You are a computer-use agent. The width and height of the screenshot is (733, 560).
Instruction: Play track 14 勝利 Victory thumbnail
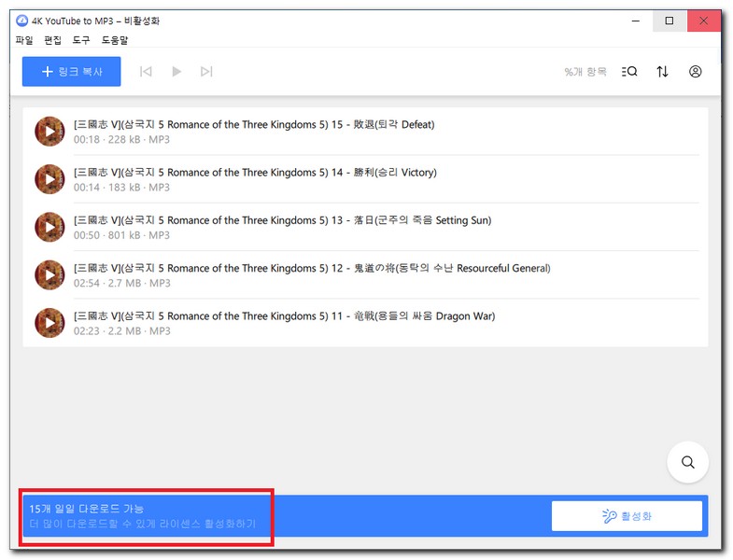[49, 179]
